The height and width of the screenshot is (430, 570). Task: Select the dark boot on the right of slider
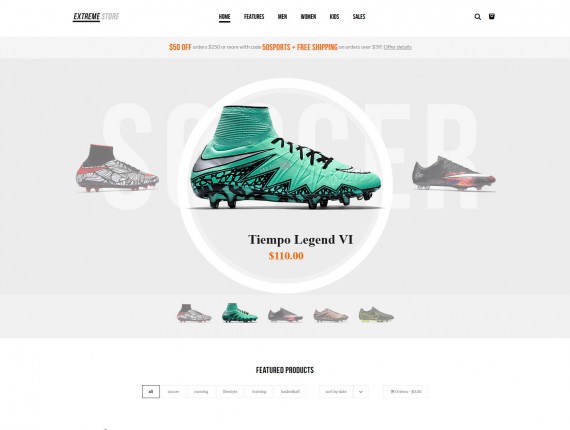tap(454, 173)
